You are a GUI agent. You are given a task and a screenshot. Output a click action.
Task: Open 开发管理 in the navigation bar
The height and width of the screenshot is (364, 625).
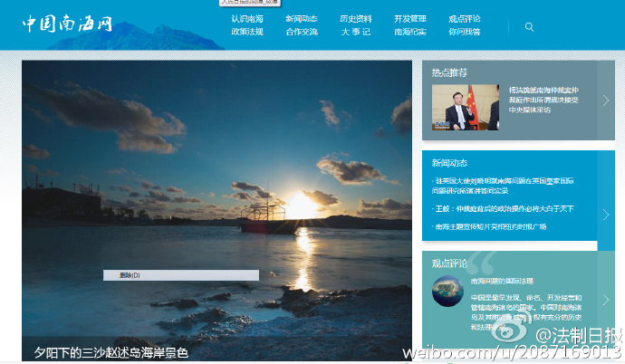(x=410, y=18)
